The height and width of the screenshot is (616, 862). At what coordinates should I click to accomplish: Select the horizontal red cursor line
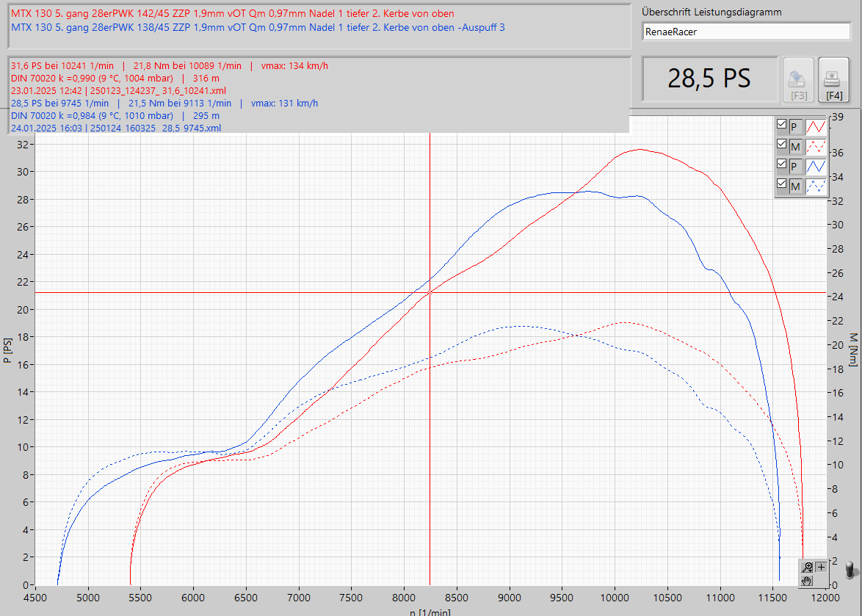coord(220,292)
